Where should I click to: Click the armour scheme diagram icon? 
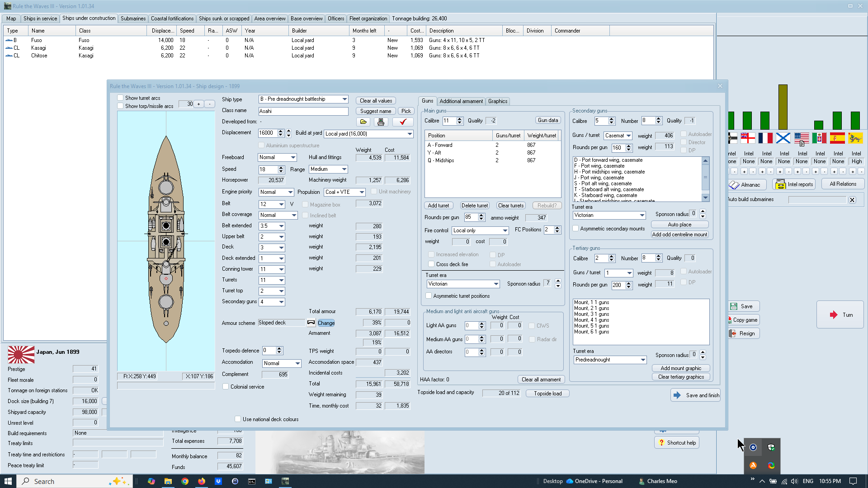click(x=311, y=323)
